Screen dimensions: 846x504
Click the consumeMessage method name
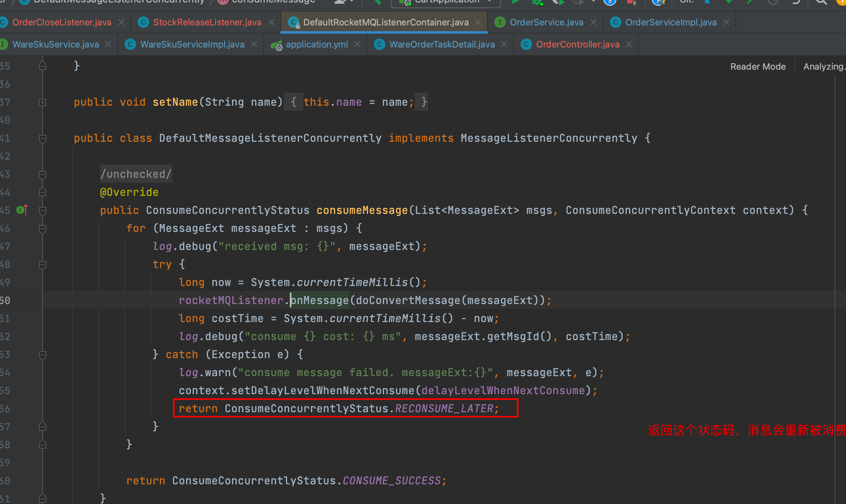[x=362, y=210]
